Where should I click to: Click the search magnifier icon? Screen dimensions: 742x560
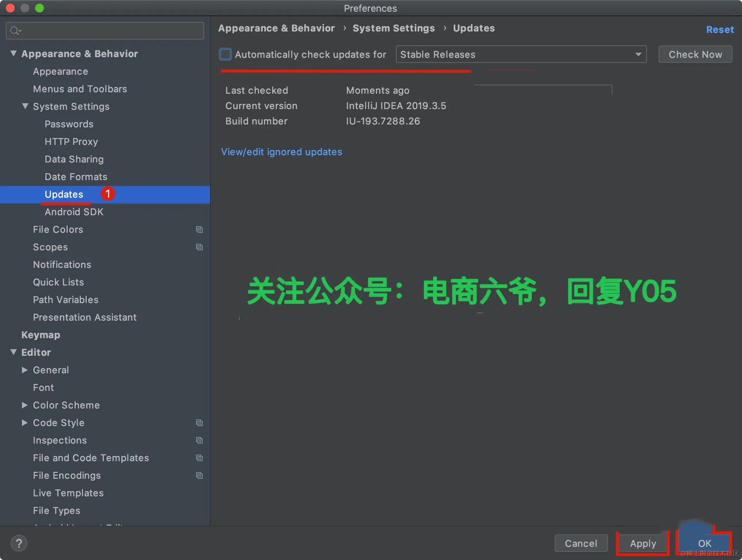(15, 31)
